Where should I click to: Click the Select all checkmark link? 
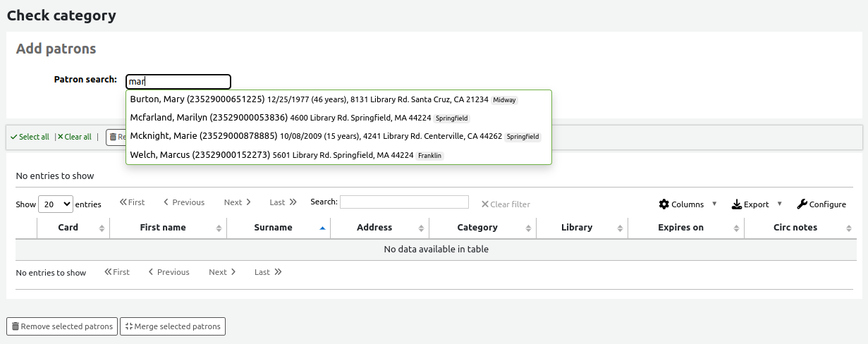click(30, 137)
